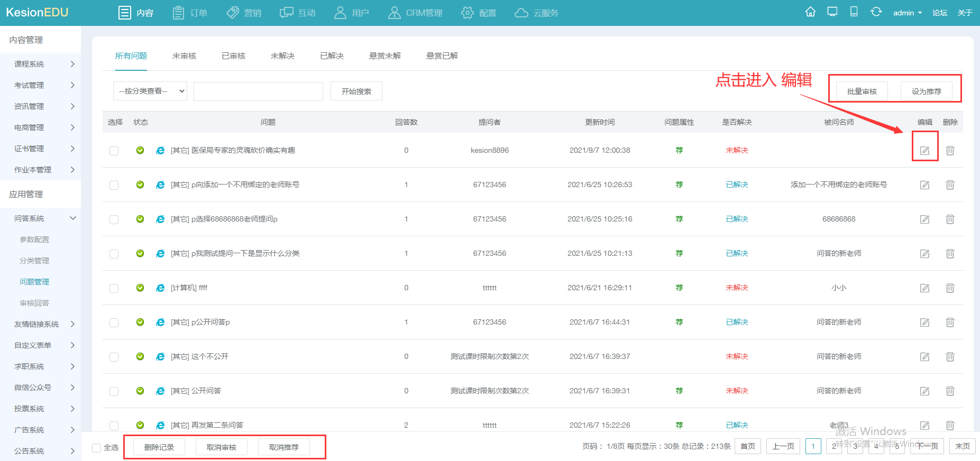This screenshot has width=980, height=461.
Task: Click the 批量审核 button
Action: (x=862, y=91)
